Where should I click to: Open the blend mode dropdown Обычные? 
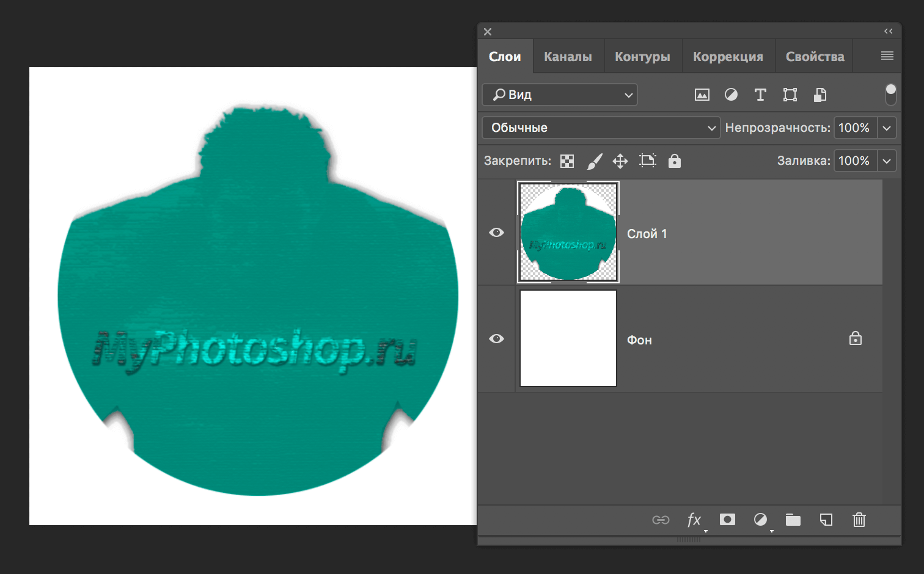(601, 128)
